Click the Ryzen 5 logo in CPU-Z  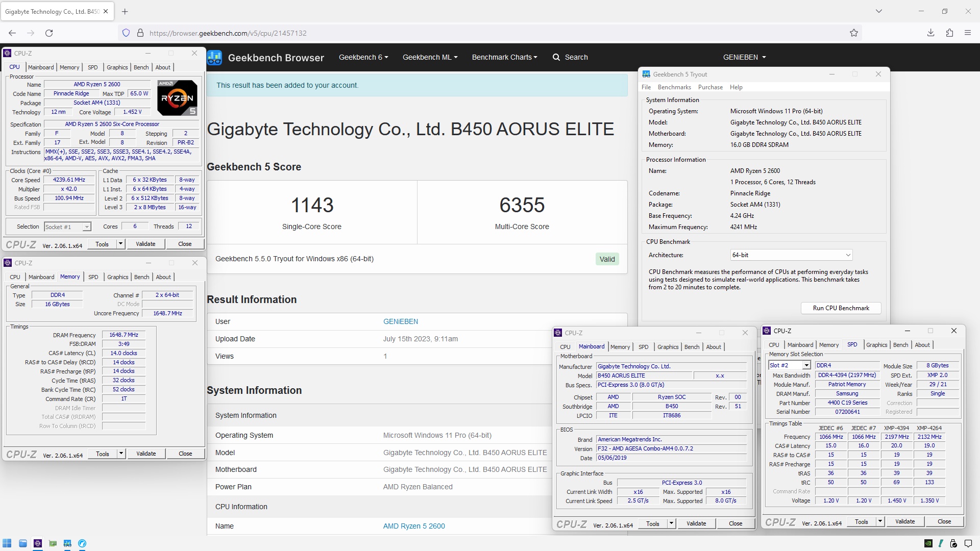click(177, 97)
